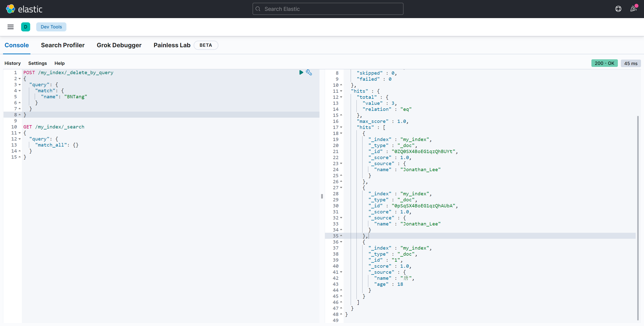Viewport: 644px width, 326px height.
Task: Click the "relation" : "eq" line
Action: tap(387, 109)
